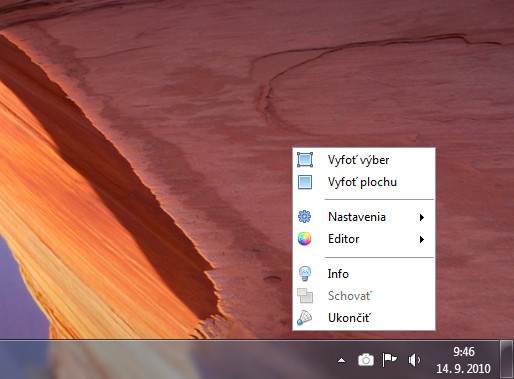
Task: Click the gear icon next to Nastavenia
Action: [x=304, y=217]
